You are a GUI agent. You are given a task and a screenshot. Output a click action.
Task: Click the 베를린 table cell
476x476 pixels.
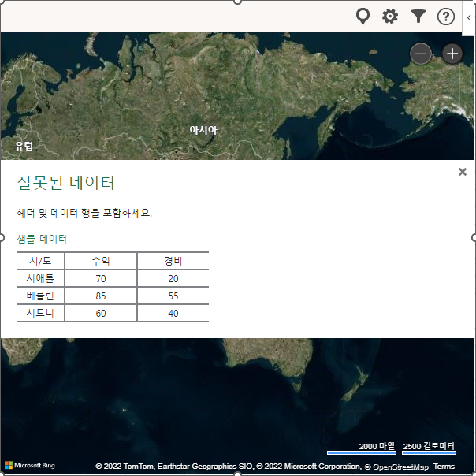(40, 296)
